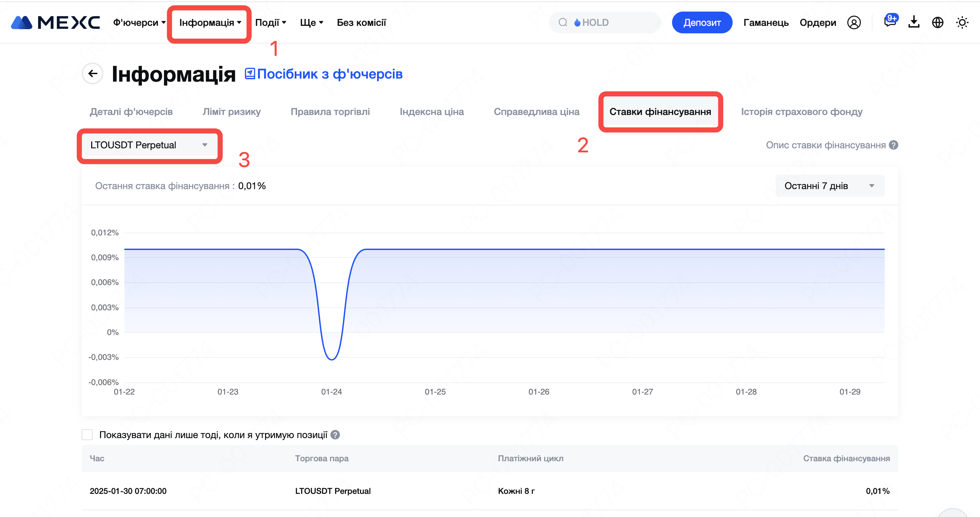The image size is (980, 517).
Task: Click the back arrow icon
Action: 93,73
